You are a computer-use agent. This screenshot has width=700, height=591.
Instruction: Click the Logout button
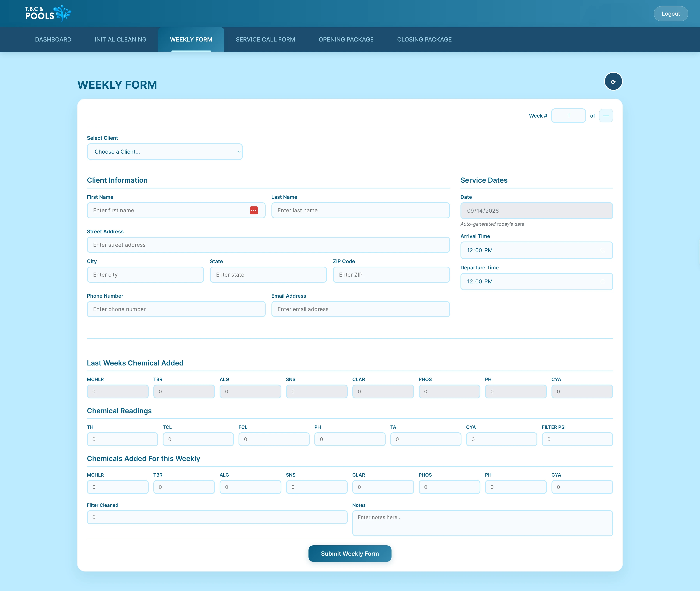tap(671, 14)
